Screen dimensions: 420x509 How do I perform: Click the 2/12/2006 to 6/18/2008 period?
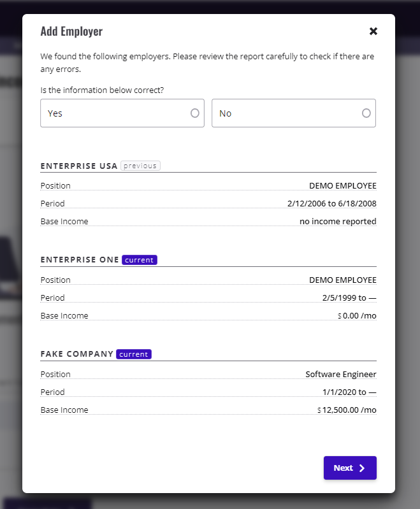[x=331, y=203]
